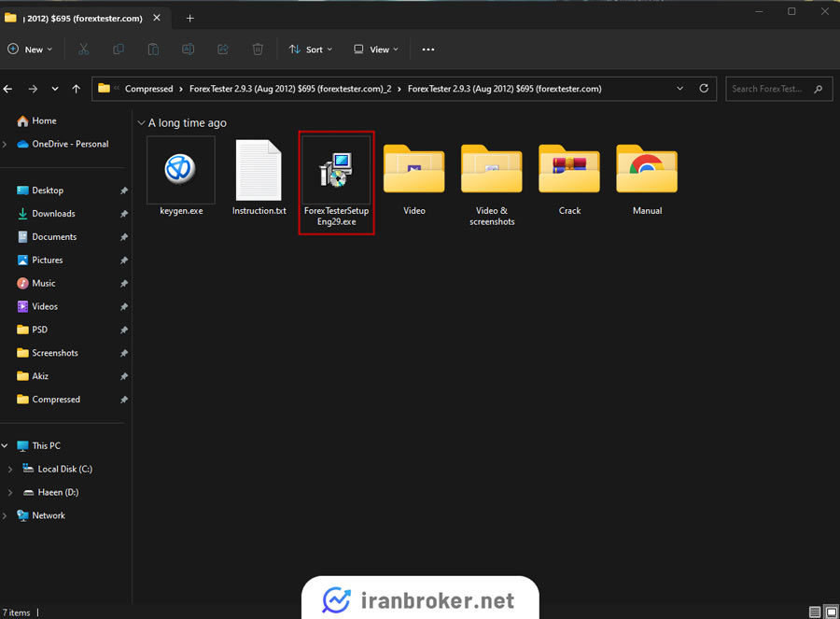Screen dimensions: 840x619
Task: Switch to large icons view in status bar
Action: pyautogui.click(x=832, y=612)
